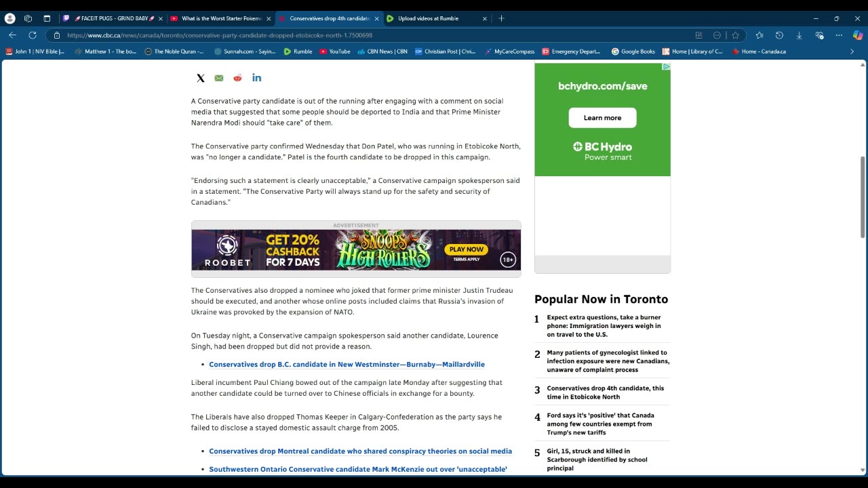Open Home - Canada.ca bookmark

759,52
